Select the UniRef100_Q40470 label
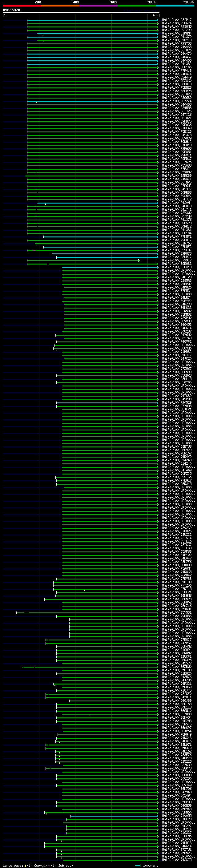 click(x=176, y=54)
